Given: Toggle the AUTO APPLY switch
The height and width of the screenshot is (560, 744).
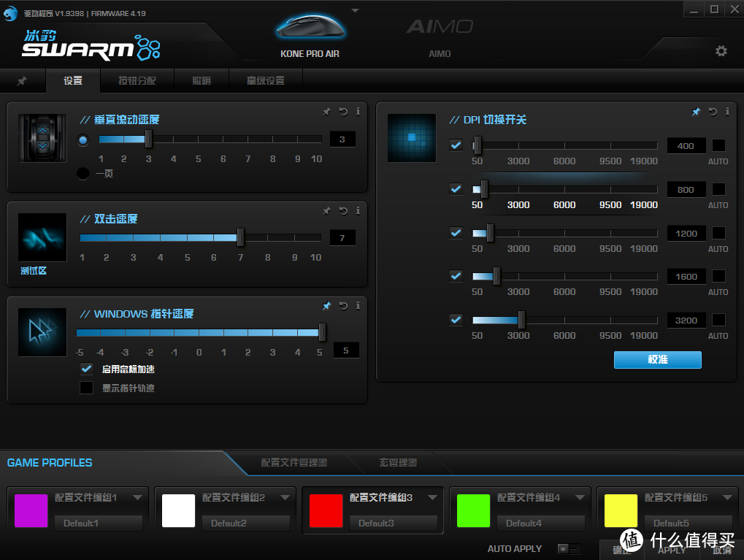Looking at the screenshot, I should tap(569, 548).
